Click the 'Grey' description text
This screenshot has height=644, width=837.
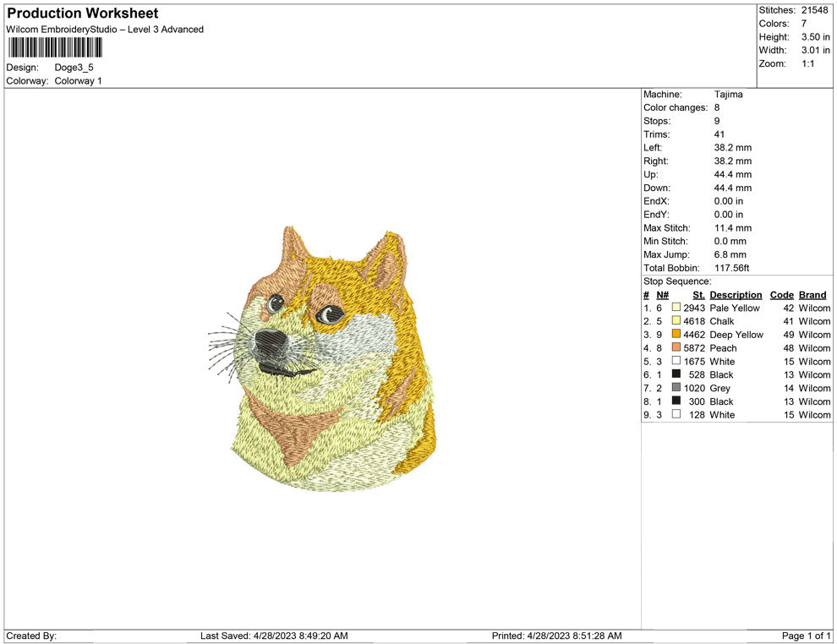pyautogui.click(x=720, y=388)
